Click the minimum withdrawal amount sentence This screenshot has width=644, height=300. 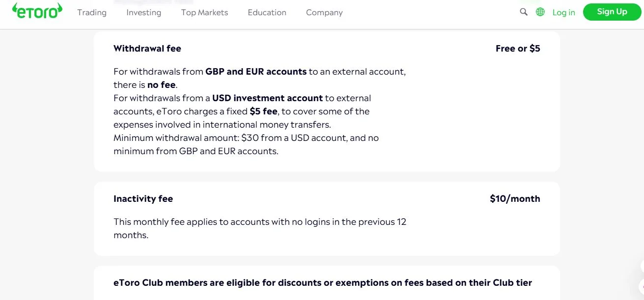click(x=246, y=138)
